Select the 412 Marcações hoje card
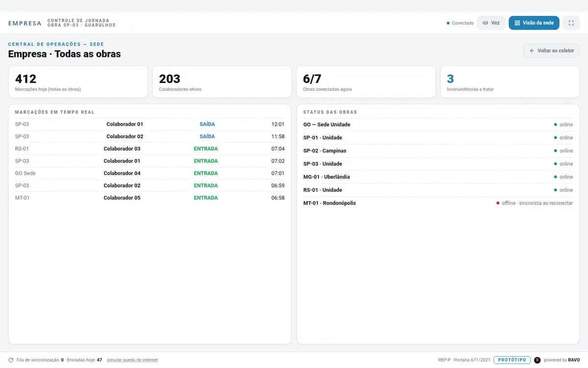Screen dimensions: 588x368 (x=78, y=82)
